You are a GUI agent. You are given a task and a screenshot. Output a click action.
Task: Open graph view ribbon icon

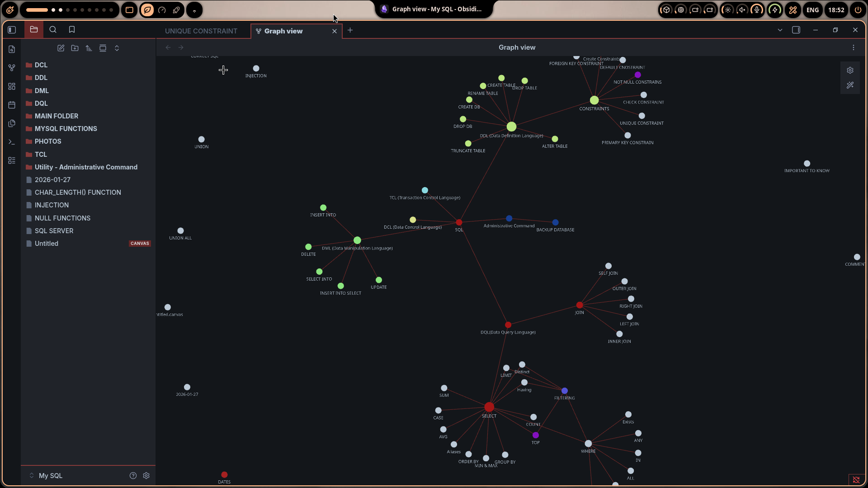(12, 68)
